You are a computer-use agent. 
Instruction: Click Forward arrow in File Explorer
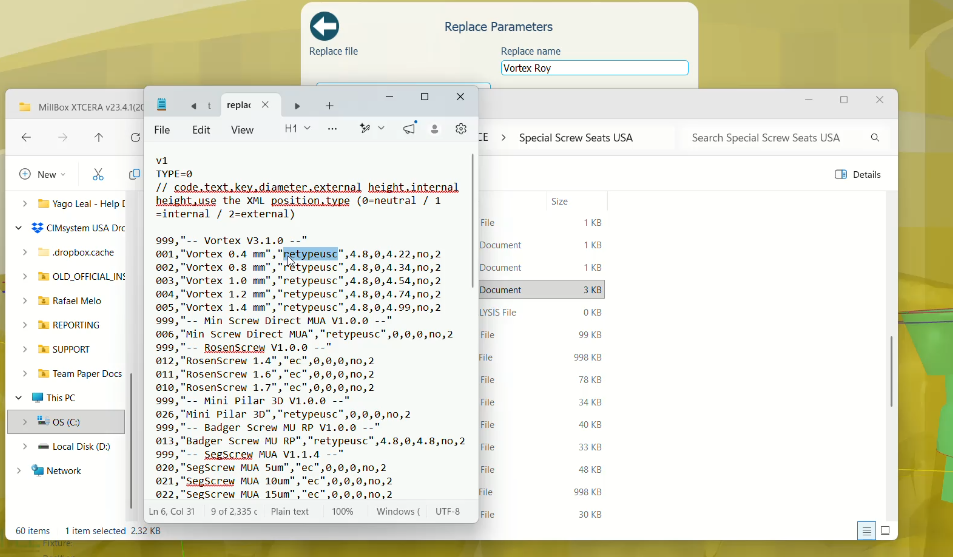(x=63, y=137)
